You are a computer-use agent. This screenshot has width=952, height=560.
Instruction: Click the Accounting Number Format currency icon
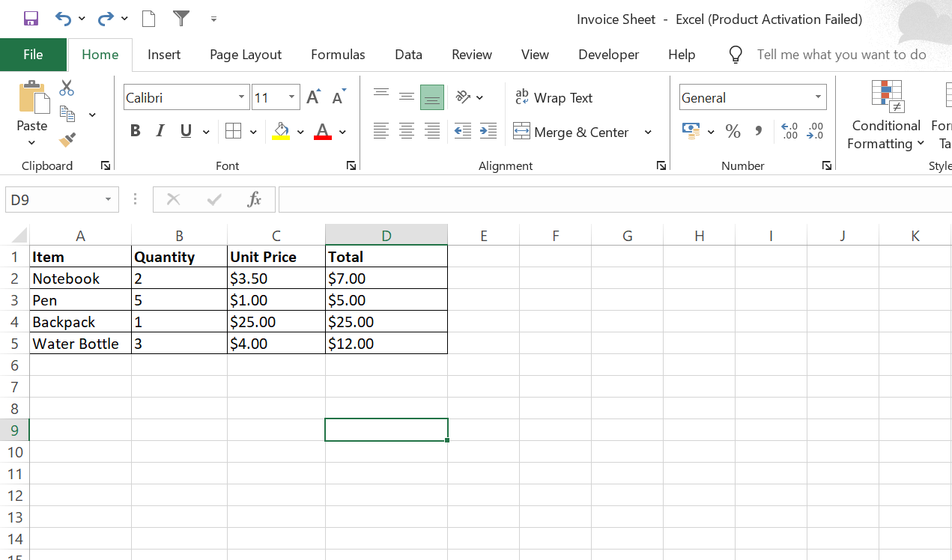pos(691,132)
